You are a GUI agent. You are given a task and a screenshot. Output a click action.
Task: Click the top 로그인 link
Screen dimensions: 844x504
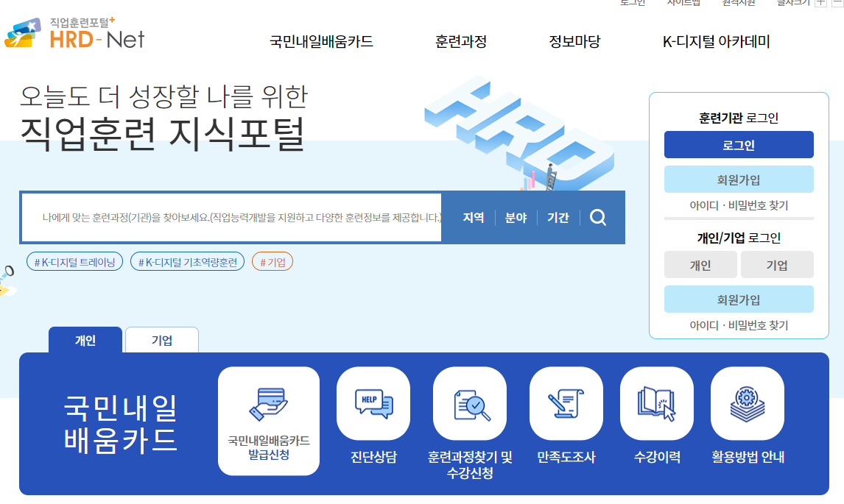click(633, 3)
